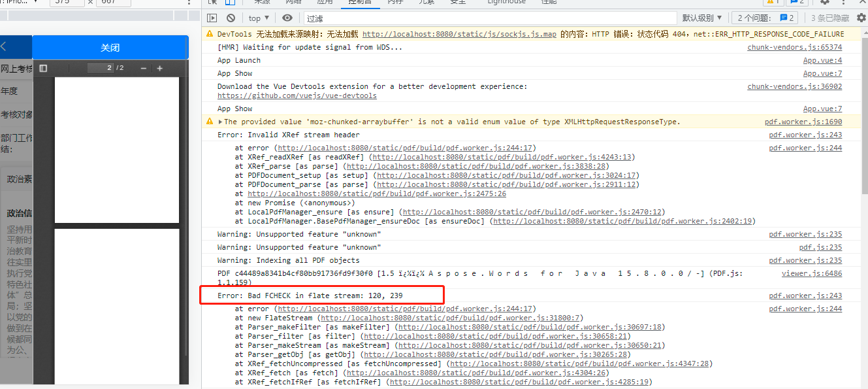The width and height of the screenshot is (868, 389).
Task: Open LocalPdfManager_ensure pdf.worker.js:2470:12 link
Action: 531,212
